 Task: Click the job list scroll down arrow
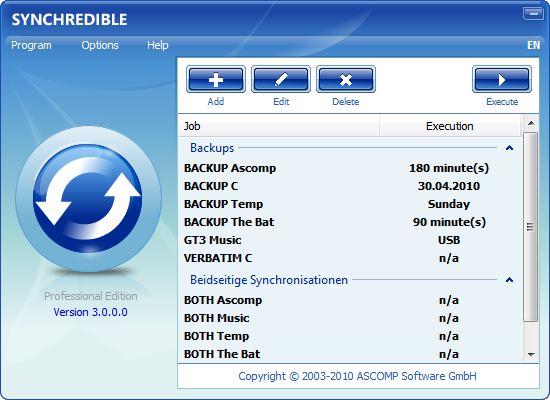click(531, 355)
